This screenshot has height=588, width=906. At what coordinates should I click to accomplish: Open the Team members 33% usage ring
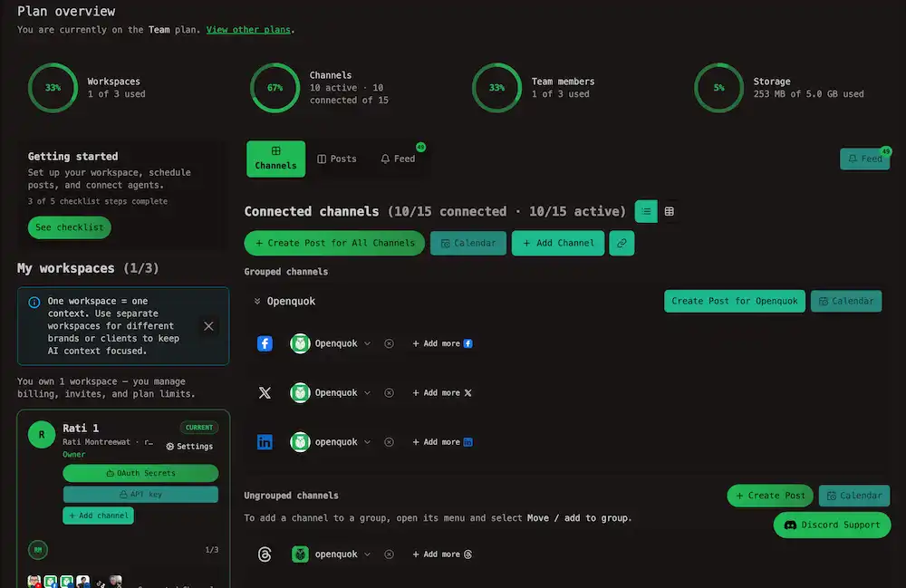(496, 88)
